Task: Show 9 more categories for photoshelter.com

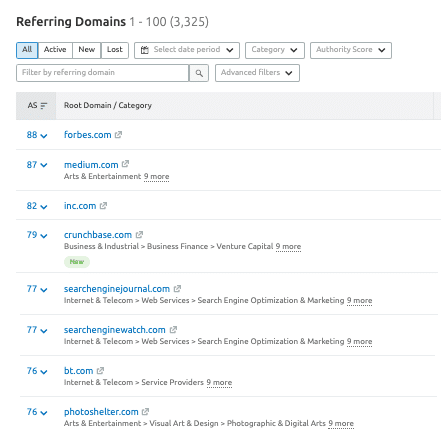Action: click(x=341, y=423)
